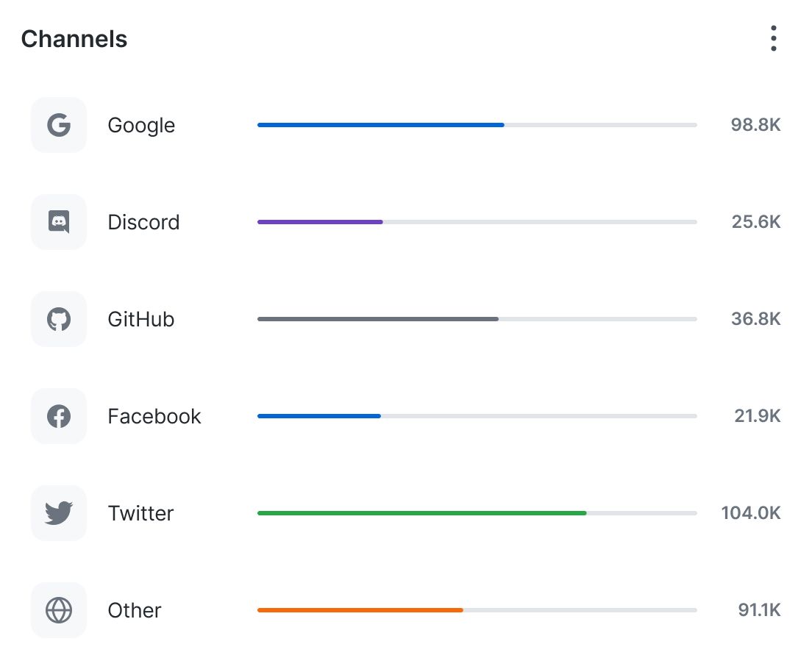The width and height of the screenshot is (812, 669).
Task: Click the GitHub octocat icon
Action: (59, 319)
